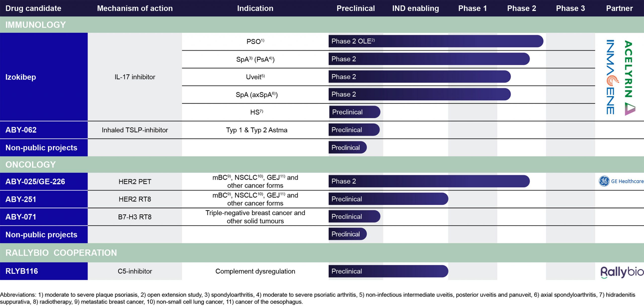Click the Inmagene partner logo
644x307 pixels.
point(611,77)
